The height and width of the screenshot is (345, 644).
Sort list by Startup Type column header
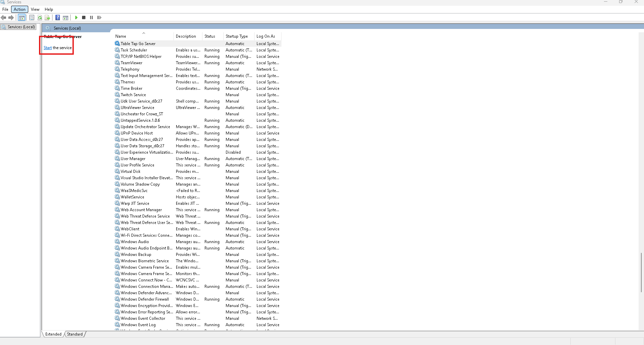pyautogui.click(x=236, y=36)
